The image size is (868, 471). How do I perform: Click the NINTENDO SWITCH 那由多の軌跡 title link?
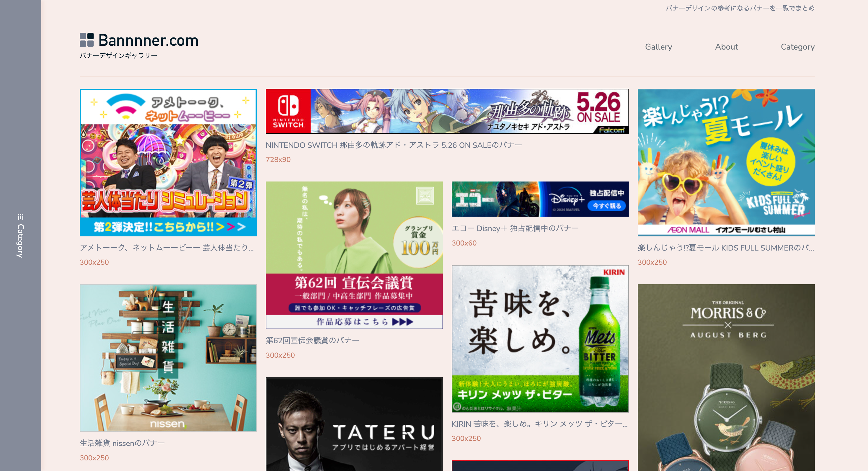393,145
